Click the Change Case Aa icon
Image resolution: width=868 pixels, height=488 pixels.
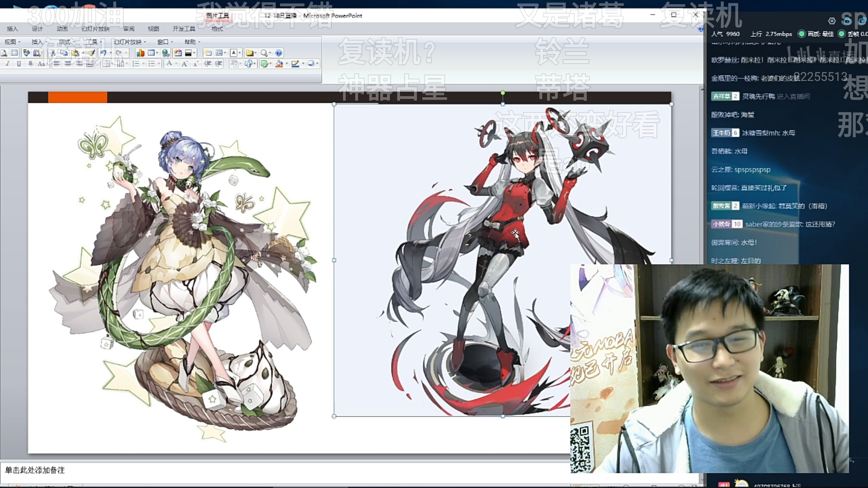[x=41, y=64]
